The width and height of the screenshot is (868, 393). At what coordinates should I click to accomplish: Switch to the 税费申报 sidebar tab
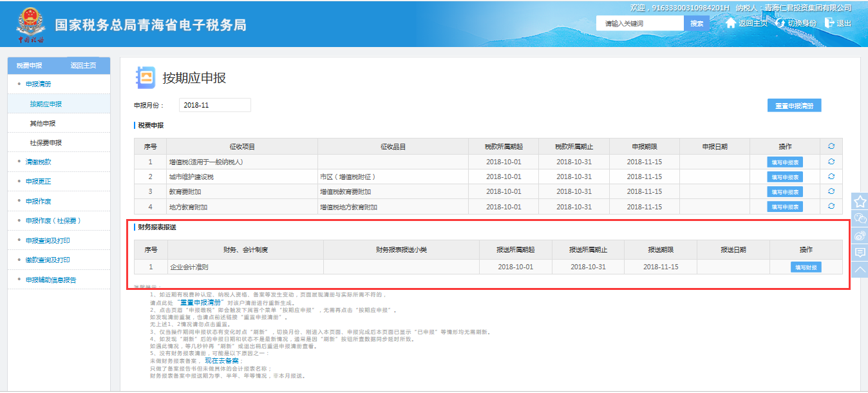(30, 66)
